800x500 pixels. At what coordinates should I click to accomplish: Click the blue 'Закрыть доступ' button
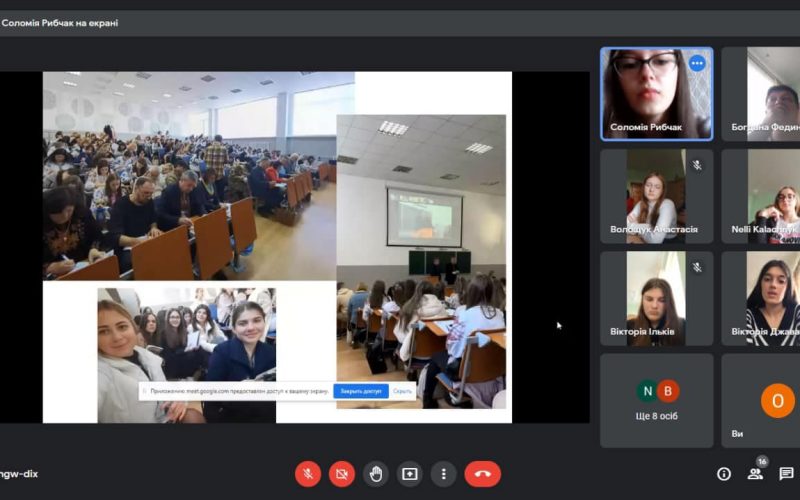pyautogui.click(x=361, y=391)
